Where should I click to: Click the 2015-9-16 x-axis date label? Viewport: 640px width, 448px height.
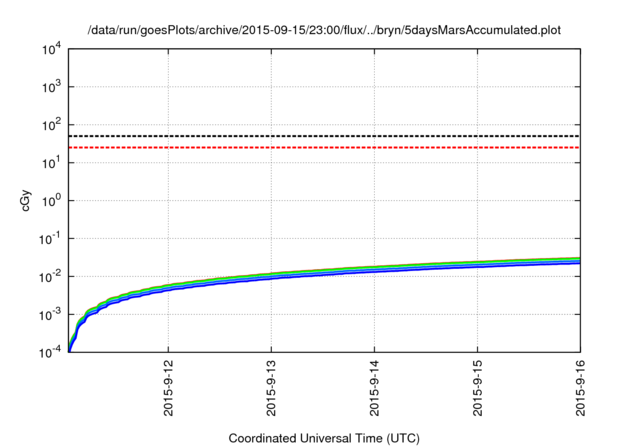580,388
